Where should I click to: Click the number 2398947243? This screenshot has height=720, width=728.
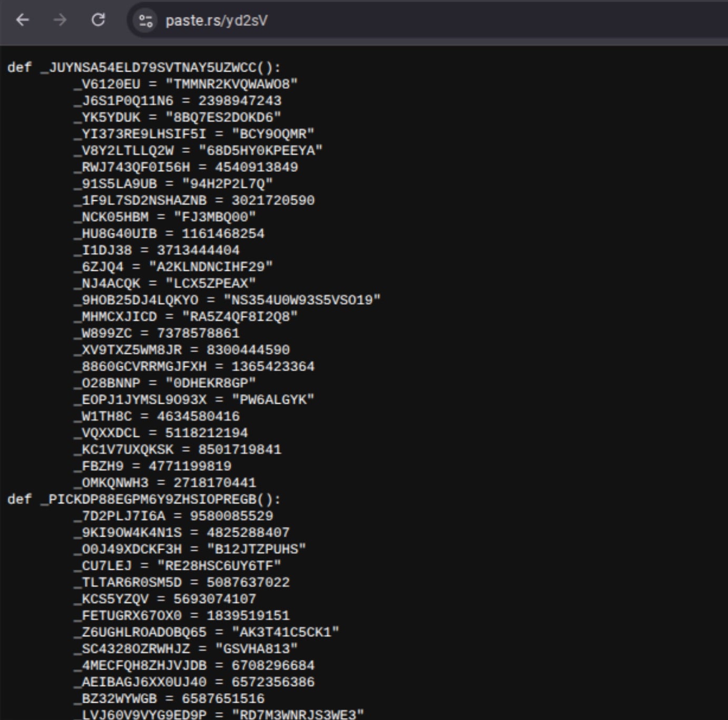pyautogui.click(x=240, y=101)
